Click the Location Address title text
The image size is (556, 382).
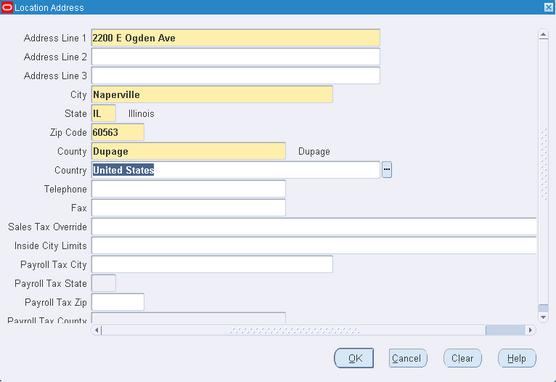pyautogui.click(x=49, y=8)
